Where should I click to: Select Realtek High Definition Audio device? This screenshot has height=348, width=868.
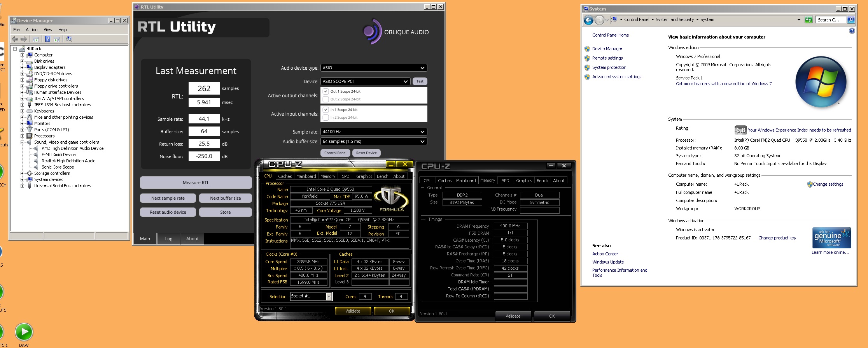click(68, 161)
